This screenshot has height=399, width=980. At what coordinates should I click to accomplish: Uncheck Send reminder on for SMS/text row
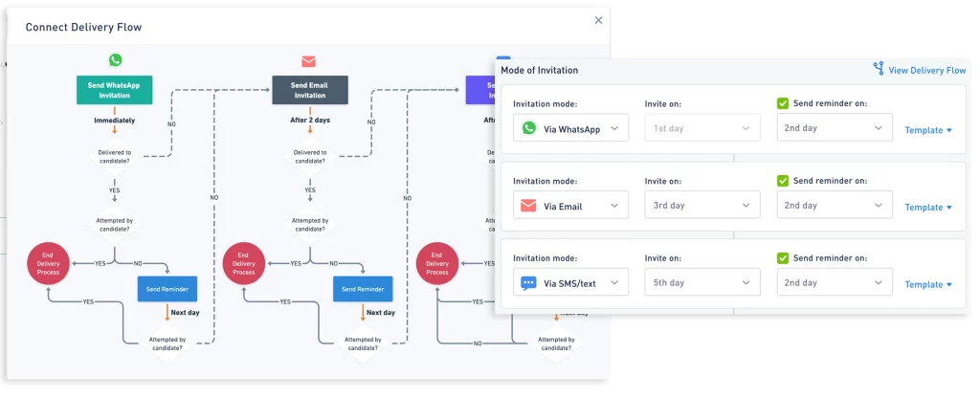(x=783, y=258)
